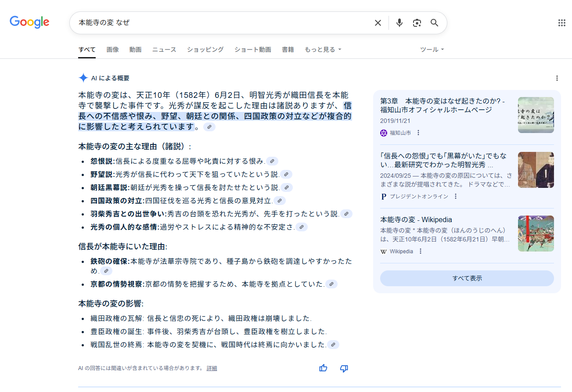Open the AI overview three-dot options menu
This screenshot has height=392, width=572.
(x=557, y=78)
